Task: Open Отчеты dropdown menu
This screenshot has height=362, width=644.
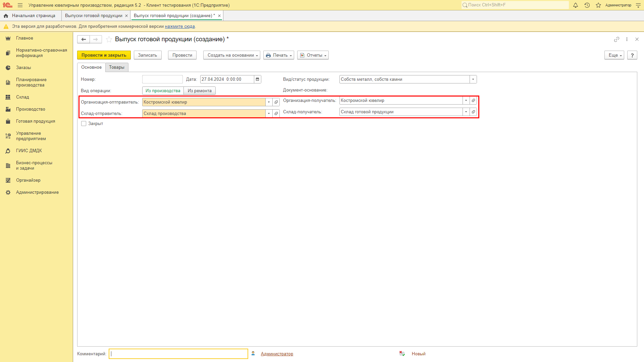Action: (313, 55)
